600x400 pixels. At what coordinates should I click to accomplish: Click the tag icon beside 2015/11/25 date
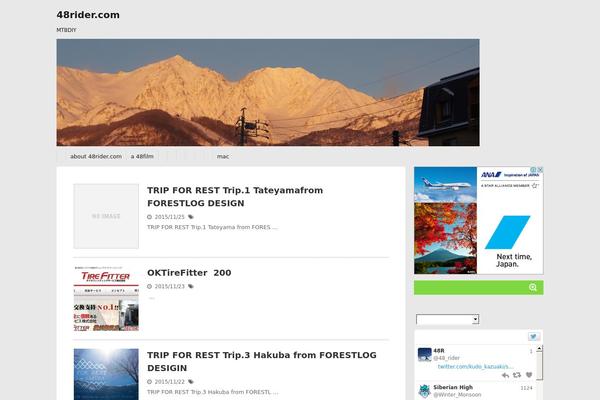tap(191, 217)
